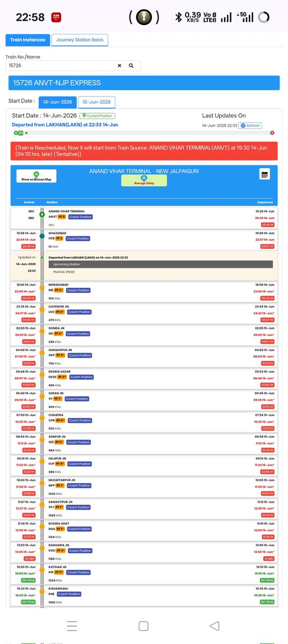The height and width of the screenshot is (644, 288).
Task: Click the PF 5 badge at Anand Vihar
Action: click(62, 217)
